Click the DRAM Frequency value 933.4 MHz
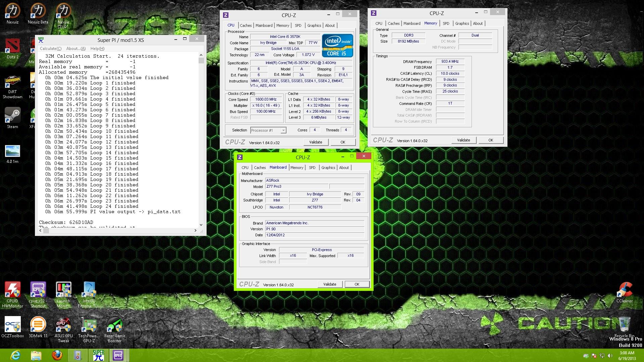This screenshot has width=644, height=362. pyautogui.click(x=450, y=61)
